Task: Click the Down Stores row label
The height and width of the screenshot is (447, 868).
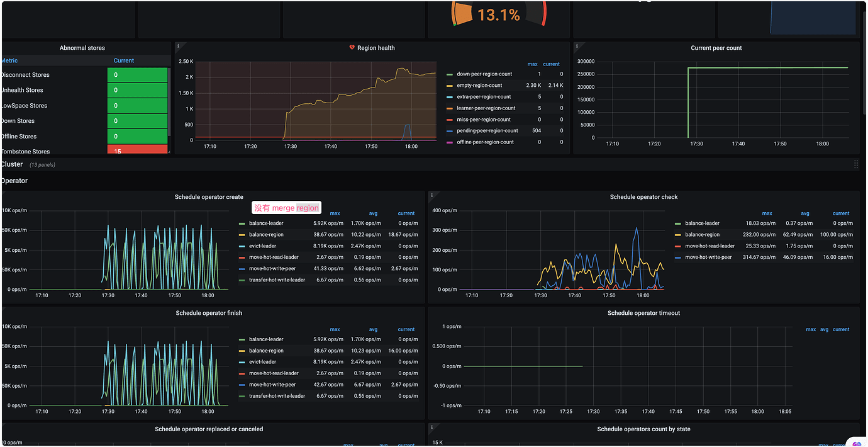Action: tap(18, 121)
